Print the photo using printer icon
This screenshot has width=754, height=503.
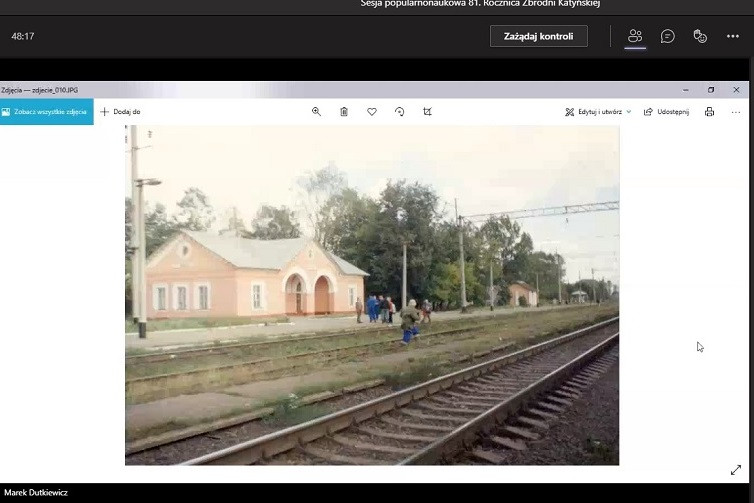709,112
